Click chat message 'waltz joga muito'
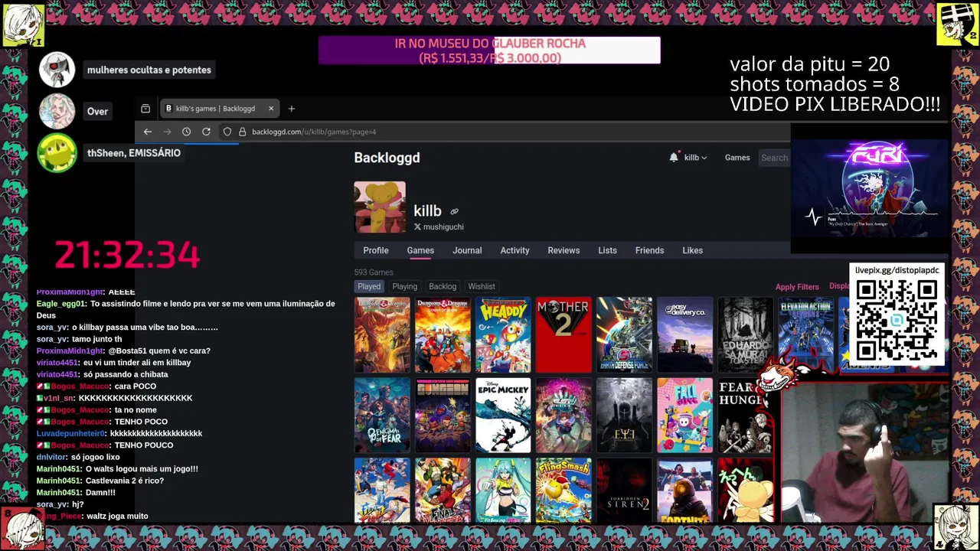The width and height of the screenshot is (980, 551). pos(117,517)
